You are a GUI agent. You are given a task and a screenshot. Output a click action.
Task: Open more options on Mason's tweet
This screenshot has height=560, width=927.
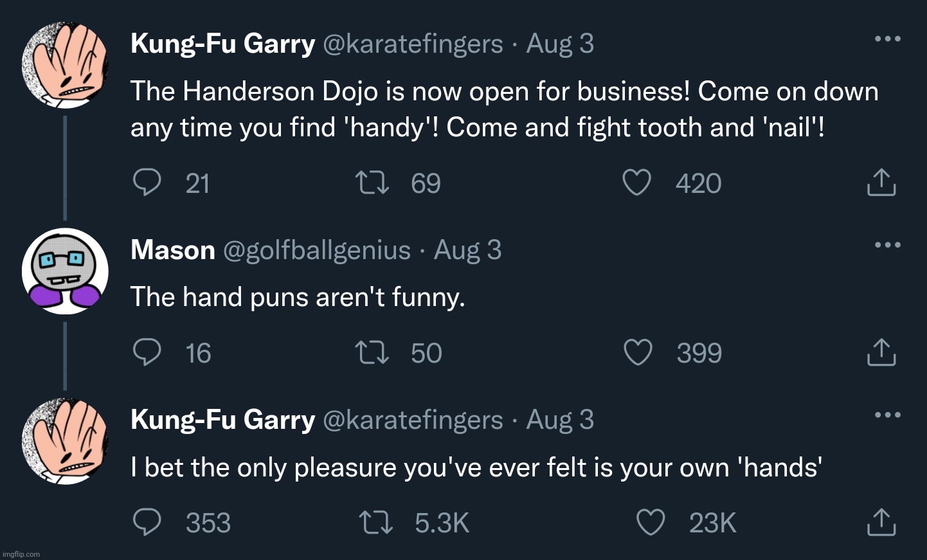(888, 245)
